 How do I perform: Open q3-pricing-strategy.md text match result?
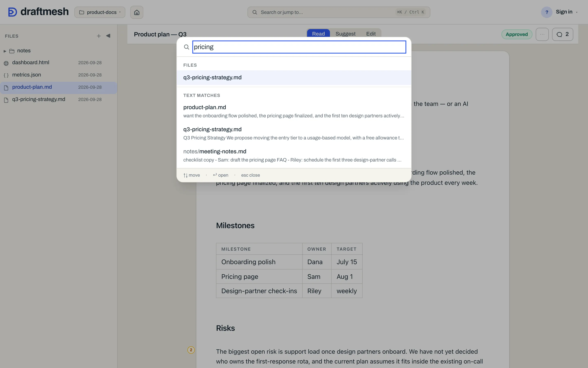click(294, 133)
